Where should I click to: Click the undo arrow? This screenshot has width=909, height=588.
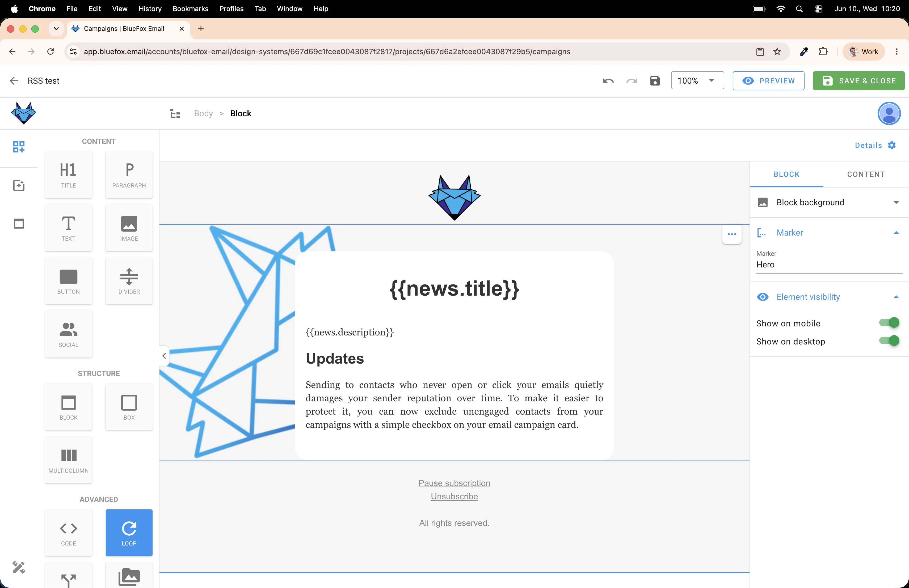pos(608,81)
